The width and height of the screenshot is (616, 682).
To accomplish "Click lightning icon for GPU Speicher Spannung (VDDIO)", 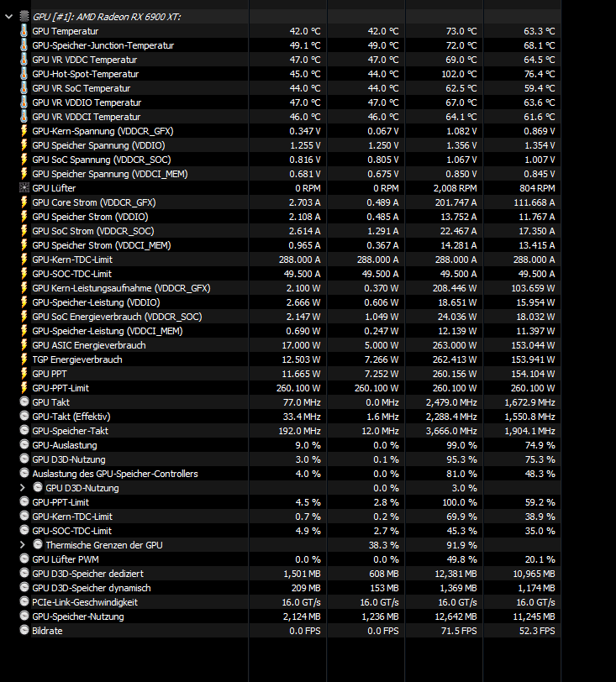I will tap(24, 145).
